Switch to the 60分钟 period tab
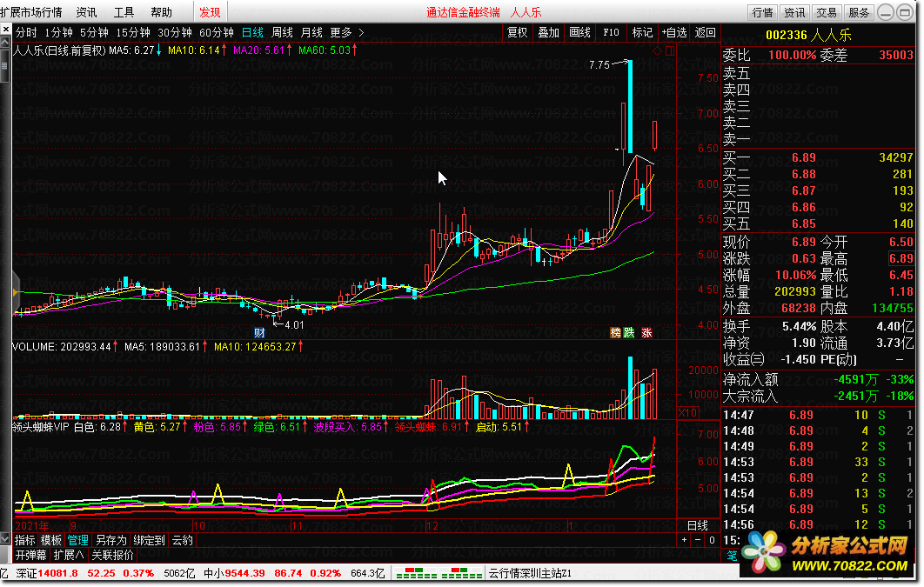The width and height of the screenshot is (924, 587). (217, 32)
